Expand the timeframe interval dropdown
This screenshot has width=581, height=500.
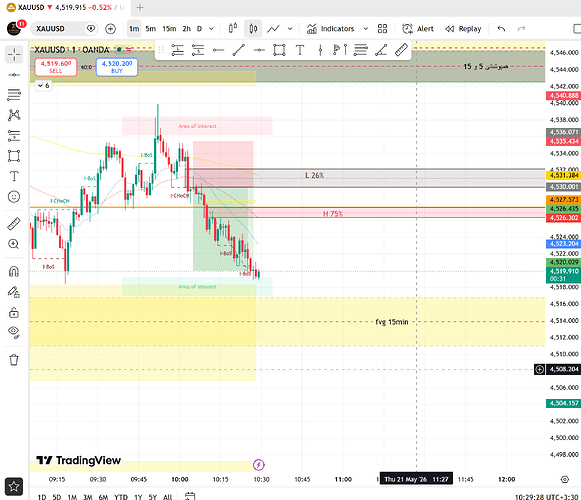coord(211,29)
